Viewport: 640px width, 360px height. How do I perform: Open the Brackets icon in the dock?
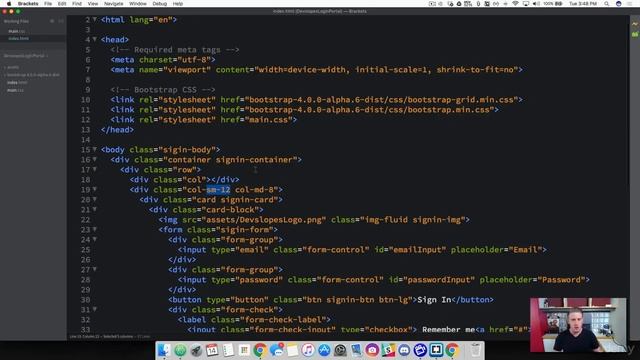436,350
